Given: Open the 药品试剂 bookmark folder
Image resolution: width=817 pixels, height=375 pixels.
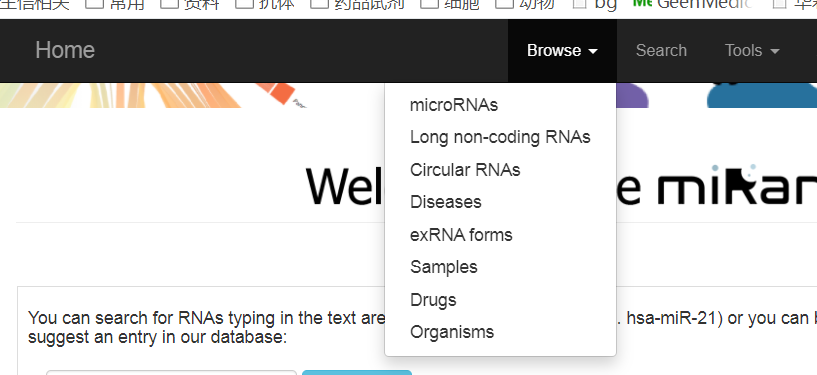Looking at the screenshot, I should pos(357,4).
